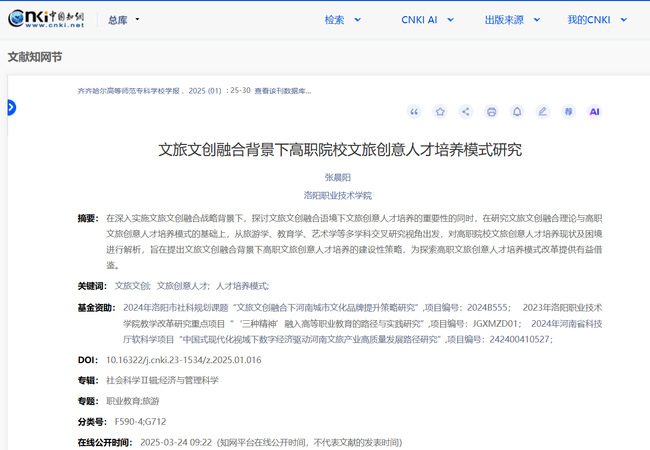Open the 我的CNKI menu
This screenshot has width=650, height=450.
coord(594,20)
